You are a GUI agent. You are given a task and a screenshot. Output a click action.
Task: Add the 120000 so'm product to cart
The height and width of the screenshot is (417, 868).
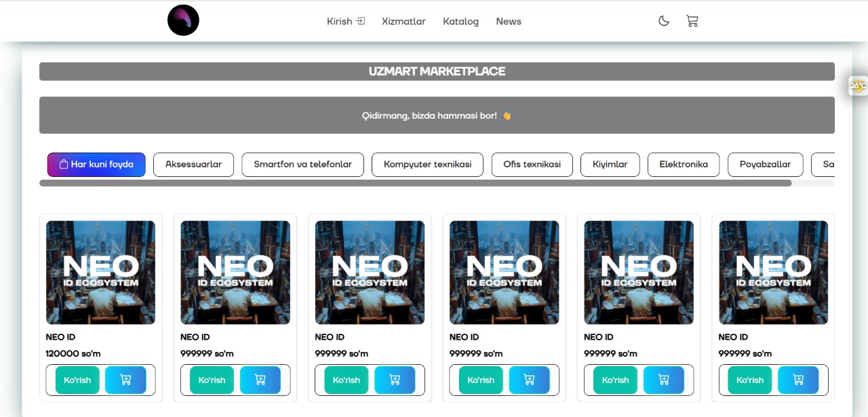(x=125, y=380)
